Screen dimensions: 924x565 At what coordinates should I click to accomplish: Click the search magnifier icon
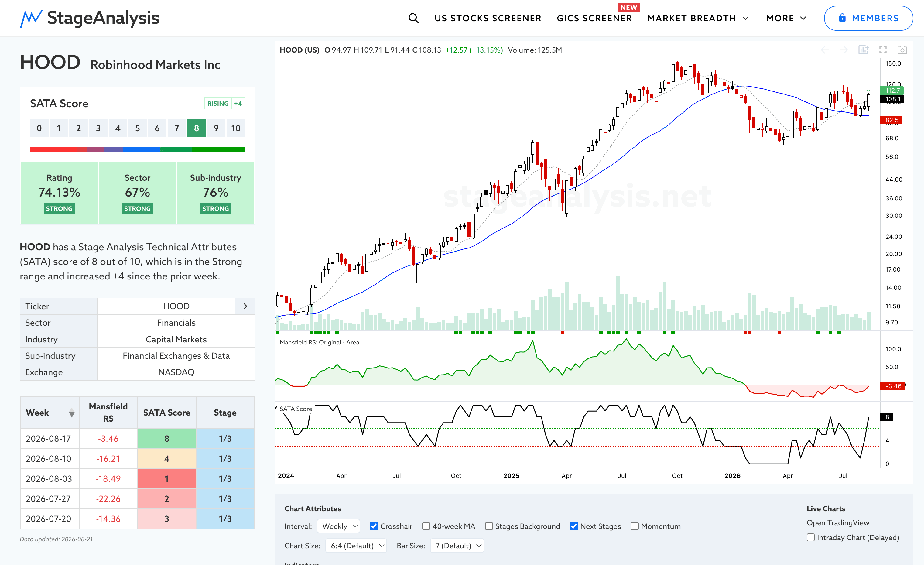pyautogui.click(x=413, y=18)
